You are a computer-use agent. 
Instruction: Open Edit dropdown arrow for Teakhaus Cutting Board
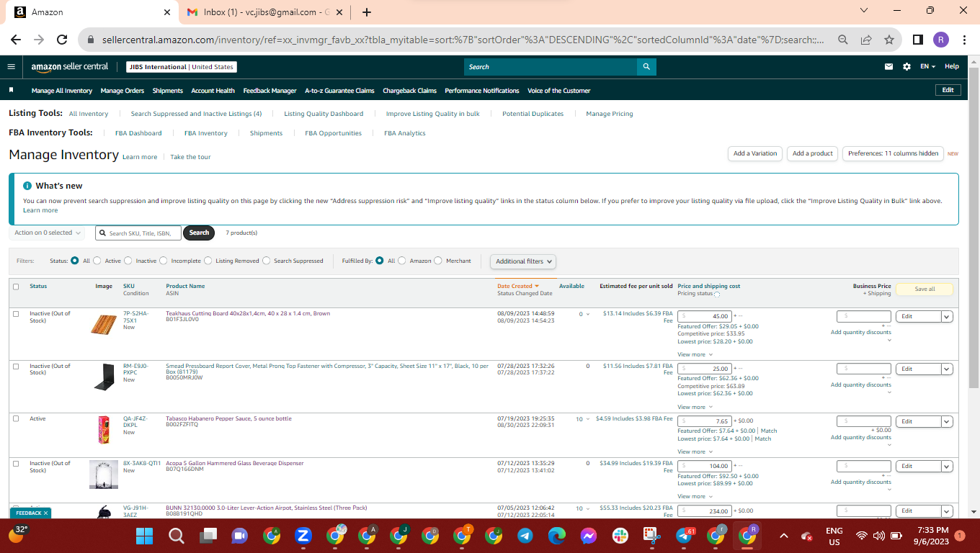tap(947, 316)
